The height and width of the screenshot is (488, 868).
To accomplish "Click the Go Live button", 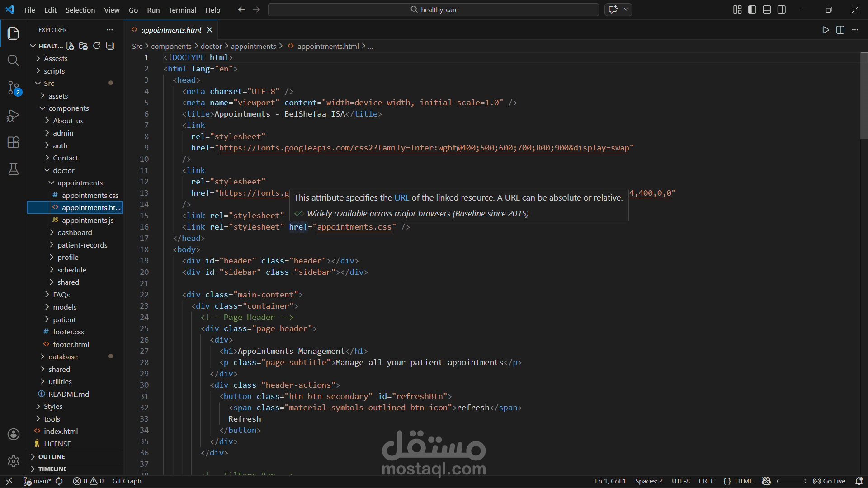I will click(829, 481).
